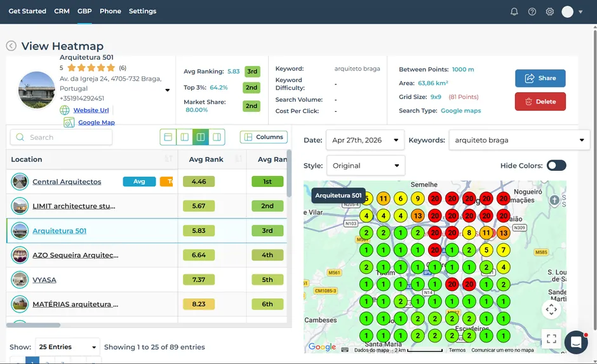597x364 pixels.
Task: Open the Style dropdown
Action: click(x=366, y=166)
